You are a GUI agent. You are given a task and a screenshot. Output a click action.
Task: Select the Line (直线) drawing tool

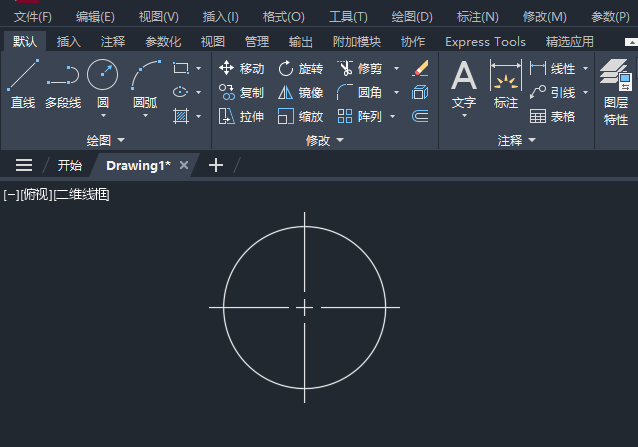(x=23, y=84)
